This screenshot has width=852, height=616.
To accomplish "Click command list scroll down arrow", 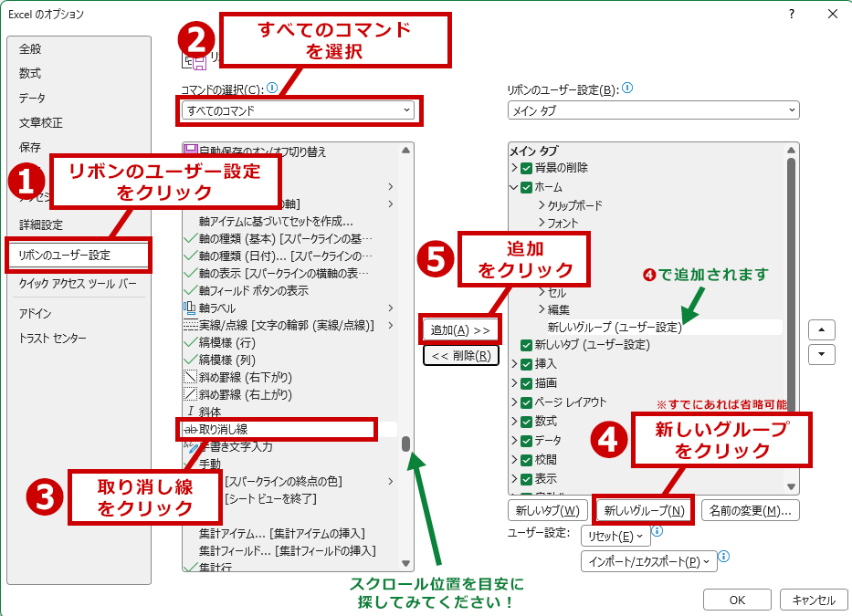I will [x=405, y=563].
